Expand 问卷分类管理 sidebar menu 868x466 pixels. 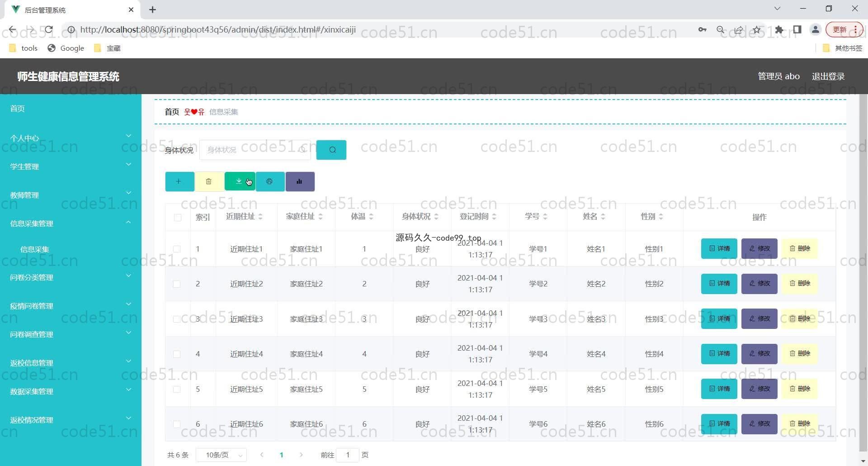(71, 277)
